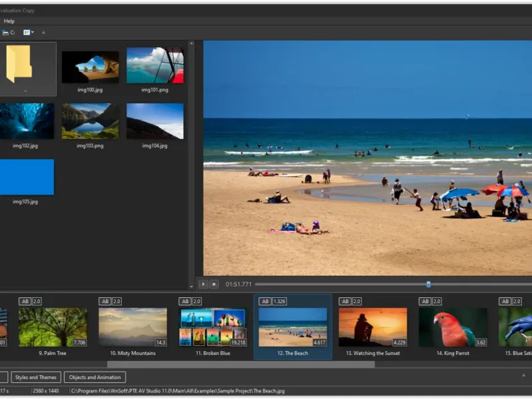Select img103.png thumbnail
Screen dimensions: 532x399
(90, 121)
